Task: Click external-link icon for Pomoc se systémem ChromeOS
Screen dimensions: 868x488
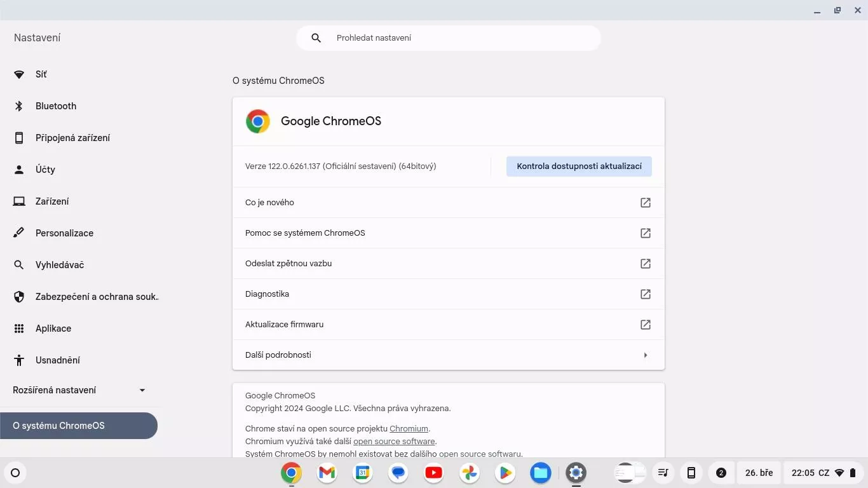Action: coord(646,233)
